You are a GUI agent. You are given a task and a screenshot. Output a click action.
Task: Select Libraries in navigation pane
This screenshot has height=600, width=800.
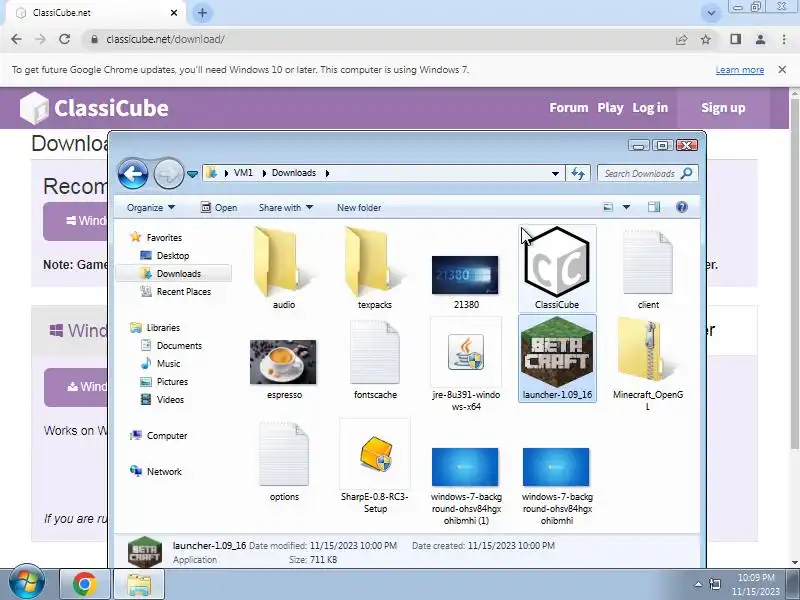pyautogui.click(x=155, y=328)
